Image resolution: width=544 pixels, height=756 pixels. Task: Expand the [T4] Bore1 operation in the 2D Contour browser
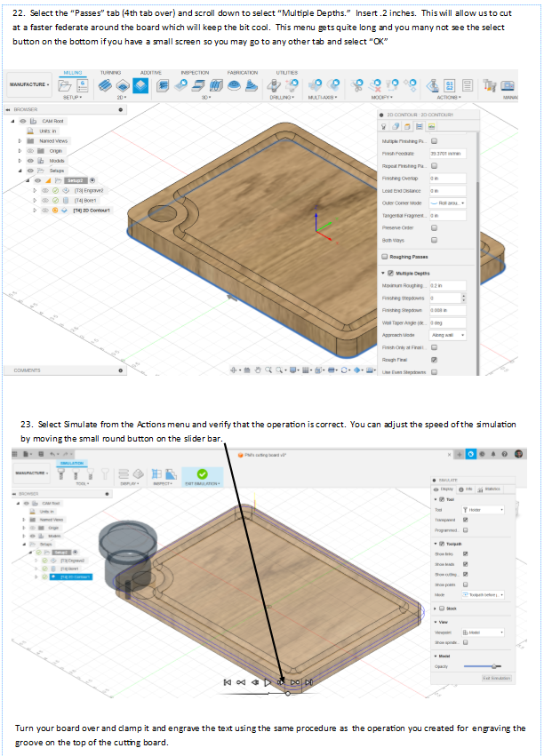[35, 200]
